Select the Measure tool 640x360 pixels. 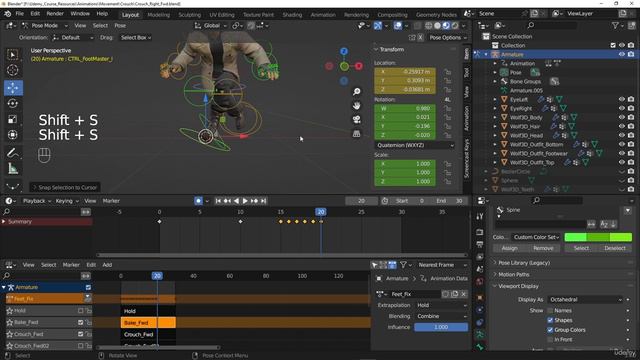[x=13, y=169]
